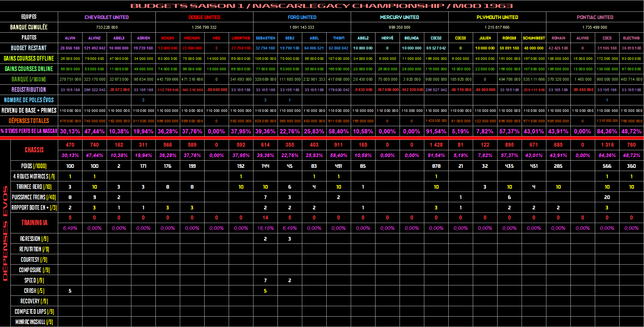
Task: Click the MINRACINGSKILL row label
Action: coord(34,322)
